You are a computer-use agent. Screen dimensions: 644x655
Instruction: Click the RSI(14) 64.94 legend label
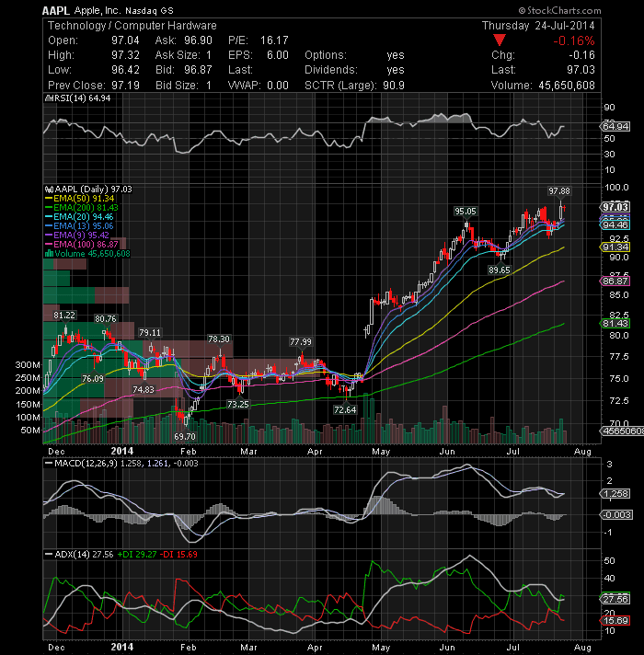click(x=82, y=98)
